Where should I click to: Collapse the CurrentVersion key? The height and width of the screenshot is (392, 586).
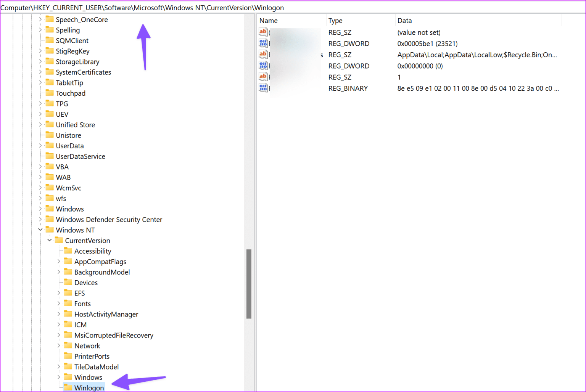pyautogui.click(x=50, y=240)
